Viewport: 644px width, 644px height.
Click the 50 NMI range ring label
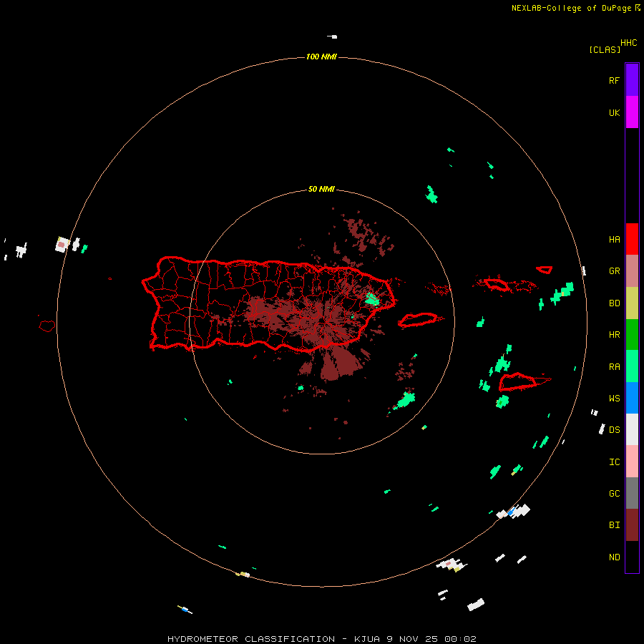pyautogui.click(x=321, y=190)
